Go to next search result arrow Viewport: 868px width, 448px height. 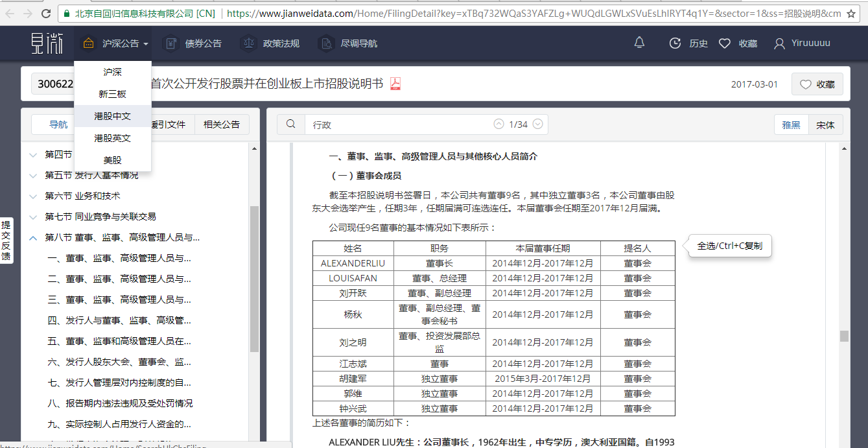tap(537, 124)
